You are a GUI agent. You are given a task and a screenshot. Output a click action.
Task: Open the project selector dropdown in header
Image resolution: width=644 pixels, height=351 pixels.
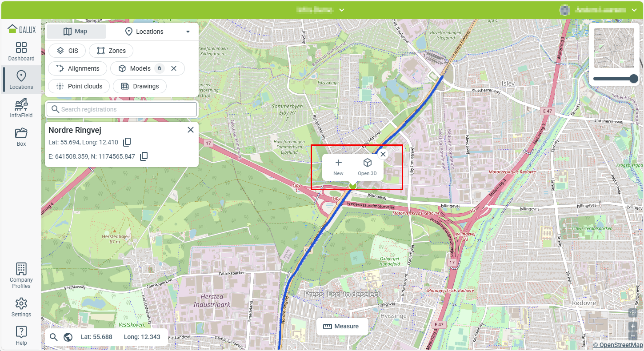click(341, 10)
